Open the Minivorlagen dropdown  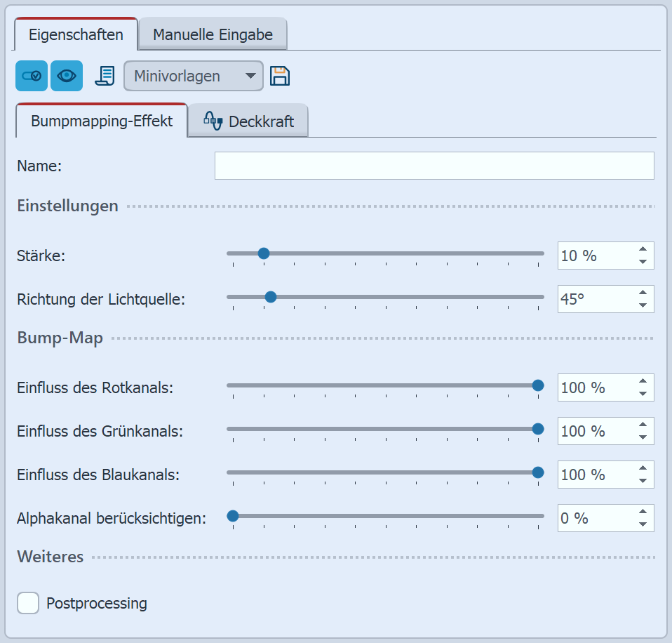pos(193,76)
